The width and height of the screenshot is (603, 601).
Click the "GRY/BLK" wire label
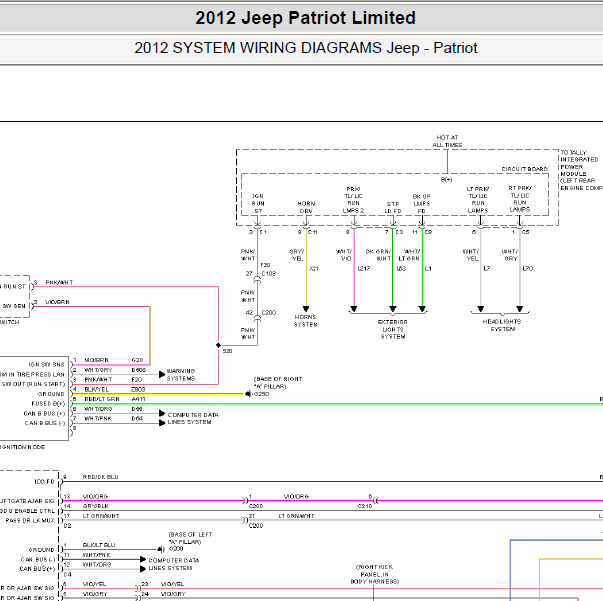96,506
